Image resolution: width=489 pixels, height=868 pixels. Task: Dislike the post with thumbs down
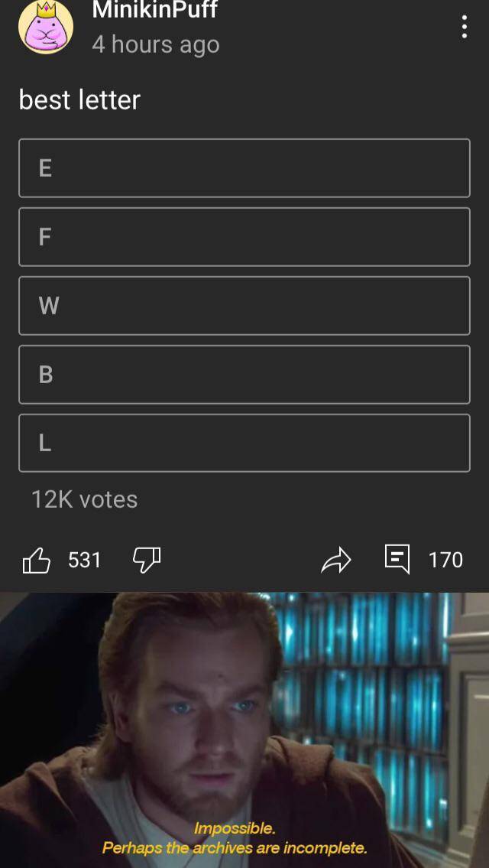point(147,560)
